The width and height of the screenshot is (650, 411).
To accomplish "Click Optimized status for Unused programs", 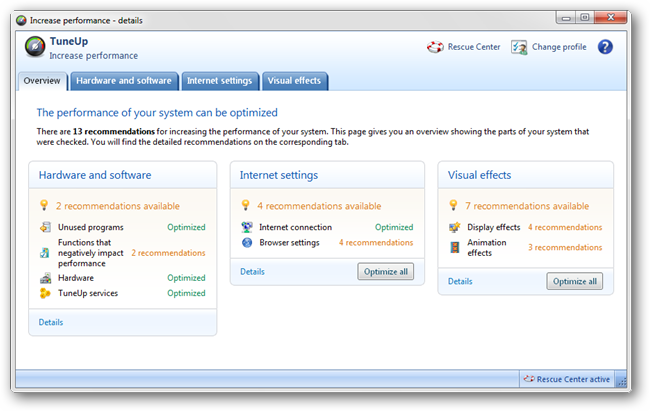I will tap(186, 227).
